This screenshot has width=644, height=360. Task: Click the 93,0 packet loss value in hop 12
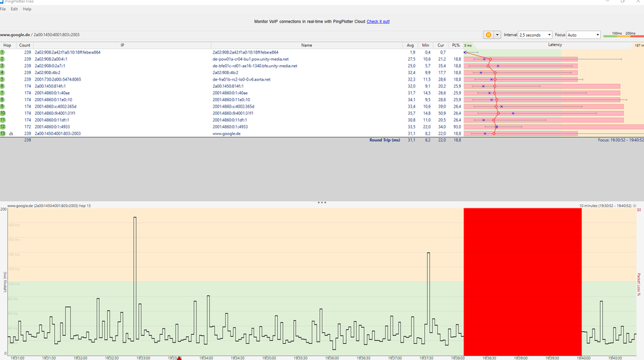(456, 127)
